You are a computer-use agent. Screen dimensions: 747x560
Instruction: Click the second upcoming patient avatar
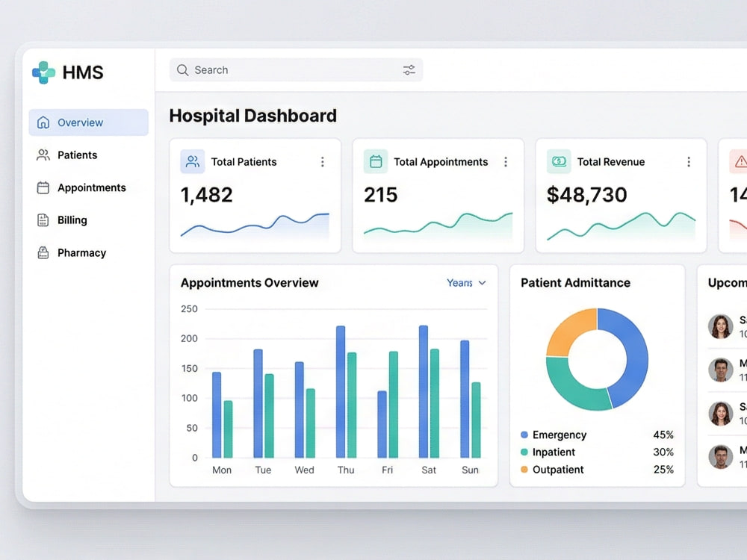[x=720, y=370]
